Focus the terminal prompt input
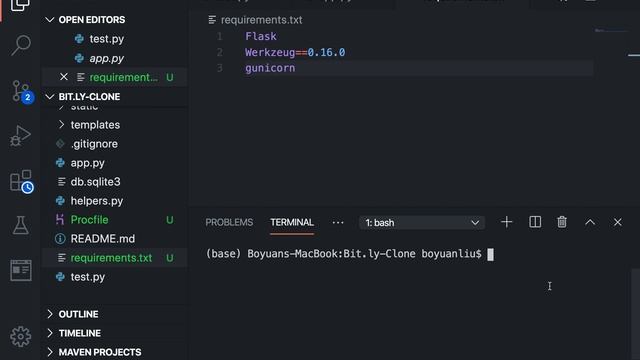The image size is (640, 360). click(490, 254)
